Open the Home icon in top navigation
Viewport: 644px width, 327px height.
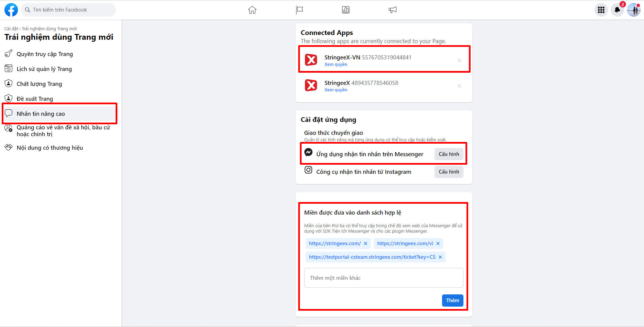tap(252, 10)
